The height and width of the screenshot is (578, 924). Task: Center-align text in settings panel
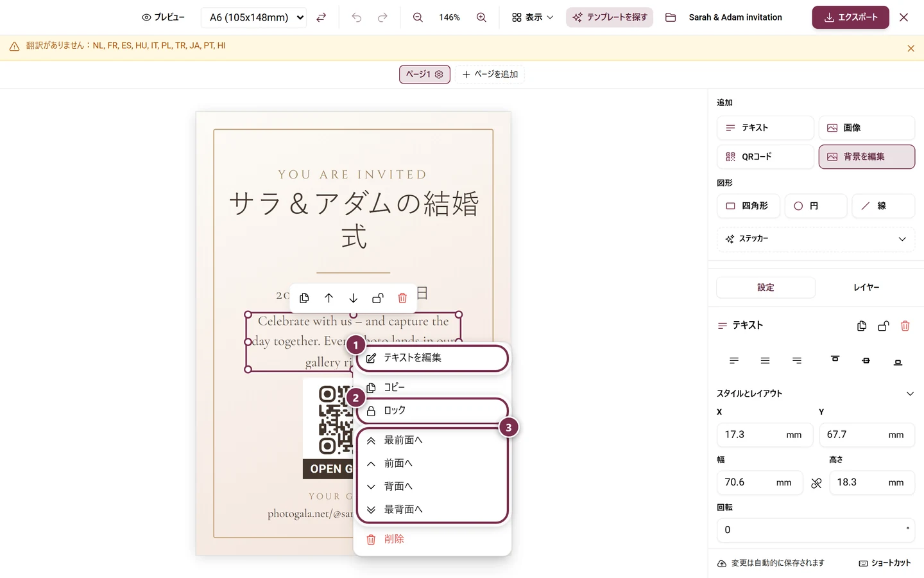[765, 361]
